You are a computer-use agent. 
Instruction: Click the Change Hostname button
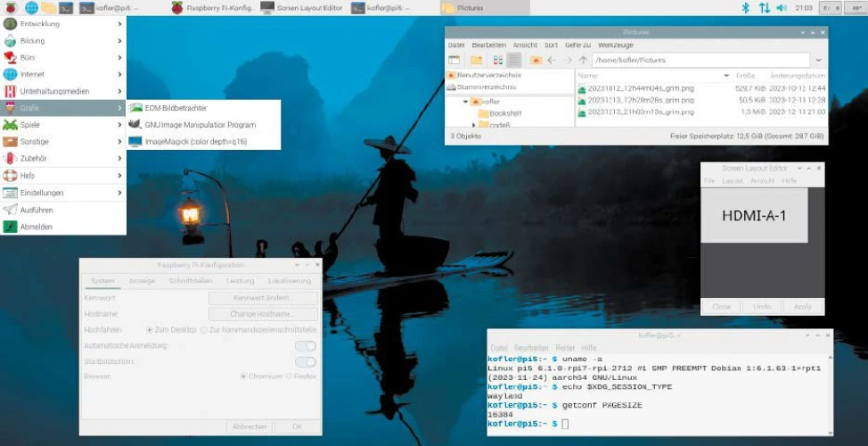pyautogui.click(x=263, y=314)
